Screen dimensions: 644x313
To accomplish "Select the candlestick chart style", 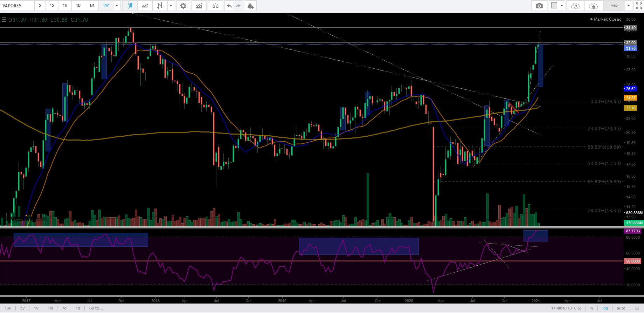I will click(x=130, y=6).
